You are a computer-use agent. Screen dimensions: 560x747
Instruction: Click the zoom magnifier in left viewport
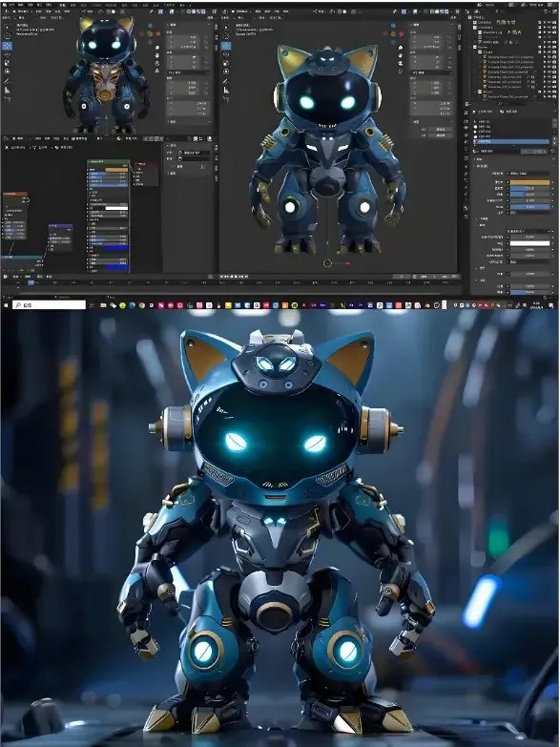click(x=157, y=48)
